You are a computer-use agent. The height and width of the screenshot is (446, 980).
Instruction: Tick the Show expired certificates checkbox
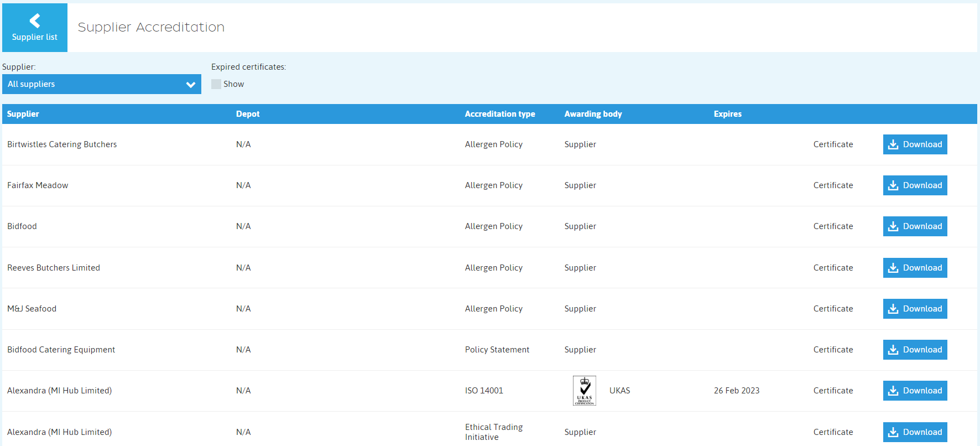[216, 84]
